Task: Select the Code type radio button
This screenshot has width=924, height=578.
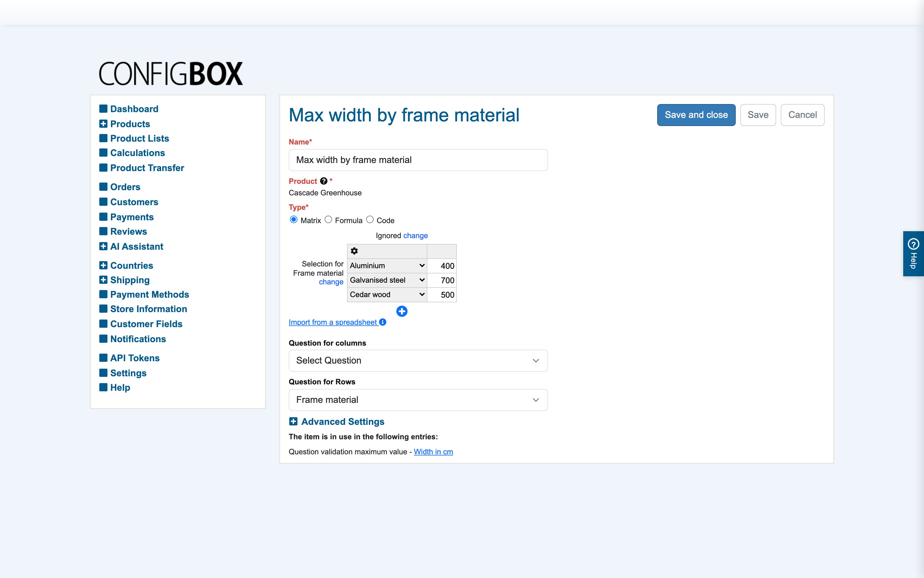Action: coord(370,219)
